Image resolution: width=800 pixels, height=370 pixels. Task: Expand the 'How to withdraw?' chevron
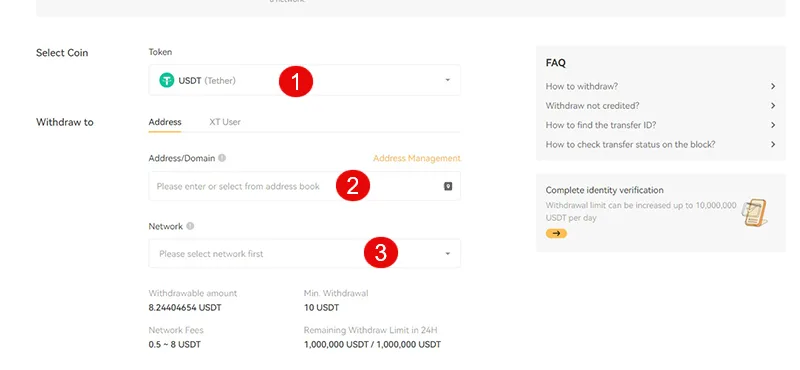(773, 86)
